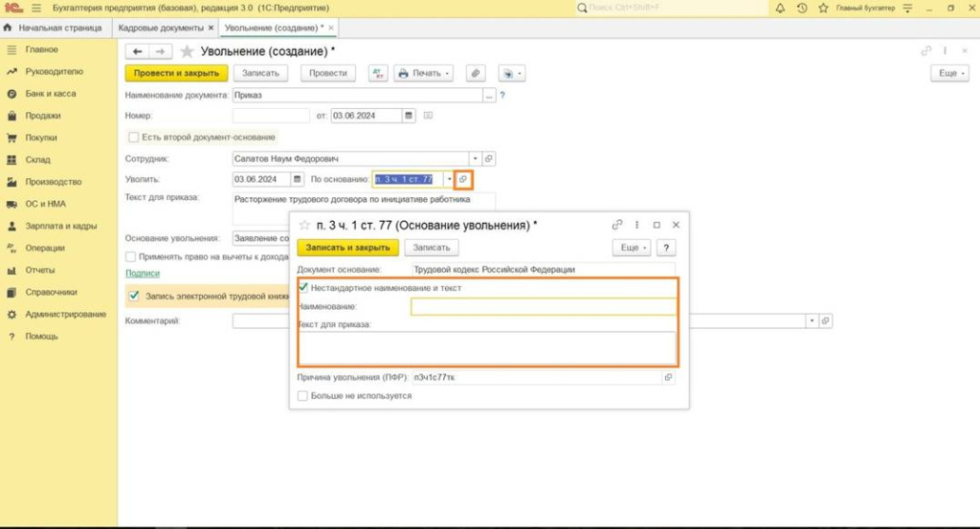Click open icon next to Сотрудник field
The image size is (980, 529).
pos(488,159)
